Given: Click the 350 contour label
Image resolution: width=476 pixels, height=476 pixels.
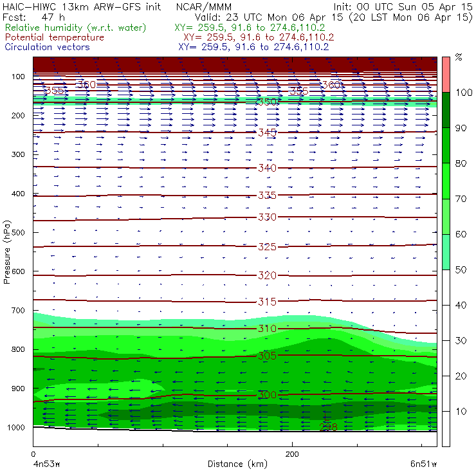Looking at the screenshot, I should [x=267, y=102].
